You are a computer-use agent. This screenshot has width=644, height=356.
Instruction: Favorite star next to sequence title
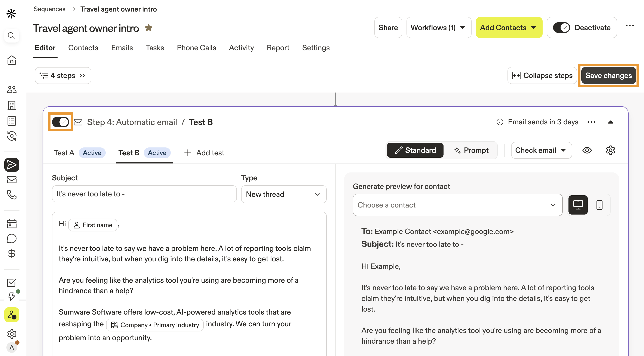coord(148,28)
